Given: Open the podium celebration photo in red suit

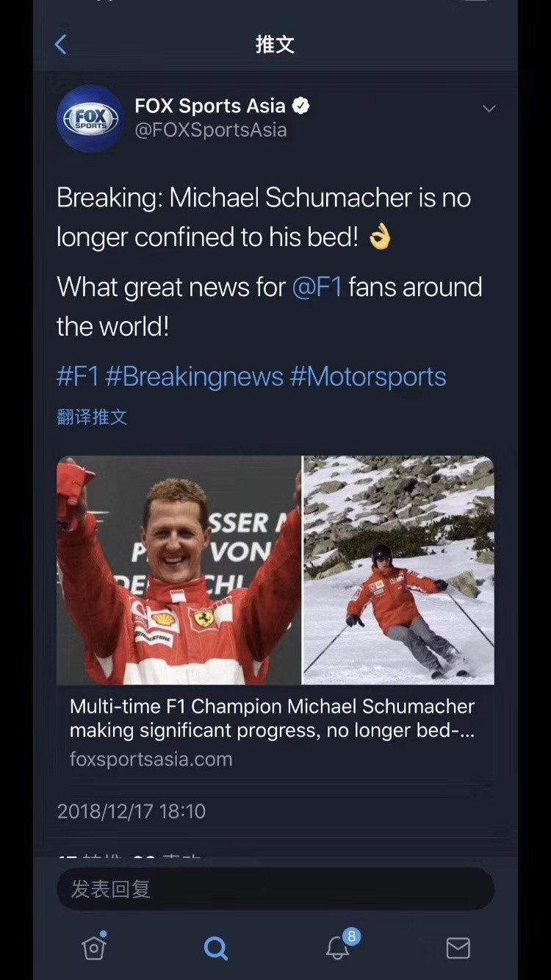Looking at the screenshot, I should point(179,570).
